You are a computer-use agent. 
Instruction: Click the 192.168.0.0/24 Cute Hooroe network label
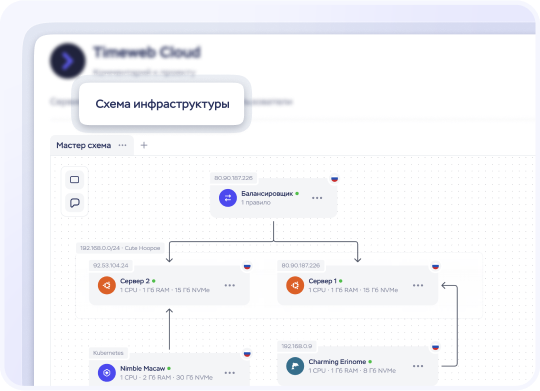(120, 248)
